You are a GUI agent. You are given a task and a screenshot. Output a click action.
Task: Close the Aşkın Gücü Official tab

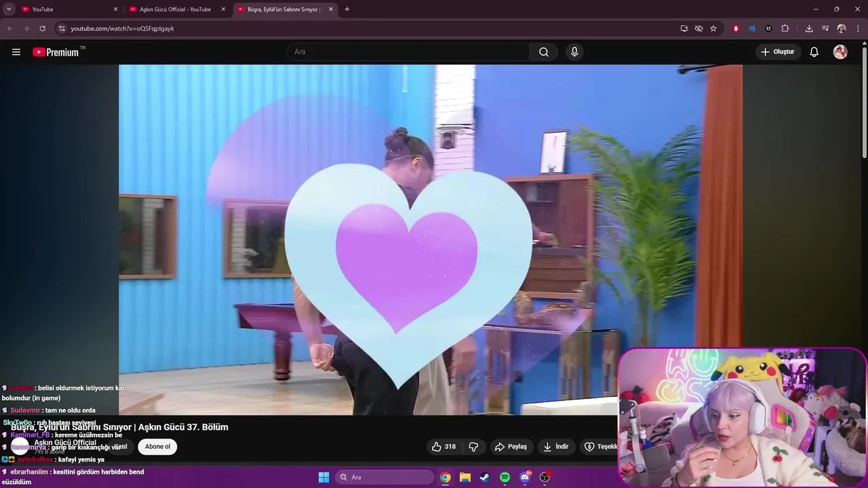(223, 9)
